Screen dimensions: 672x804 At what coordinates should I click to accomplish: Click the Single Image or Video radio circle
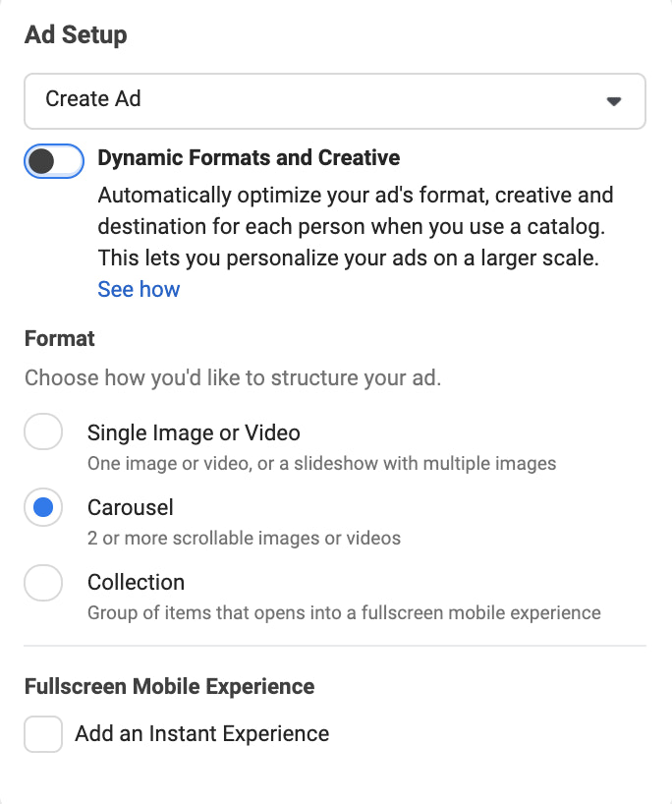point(43,431)
